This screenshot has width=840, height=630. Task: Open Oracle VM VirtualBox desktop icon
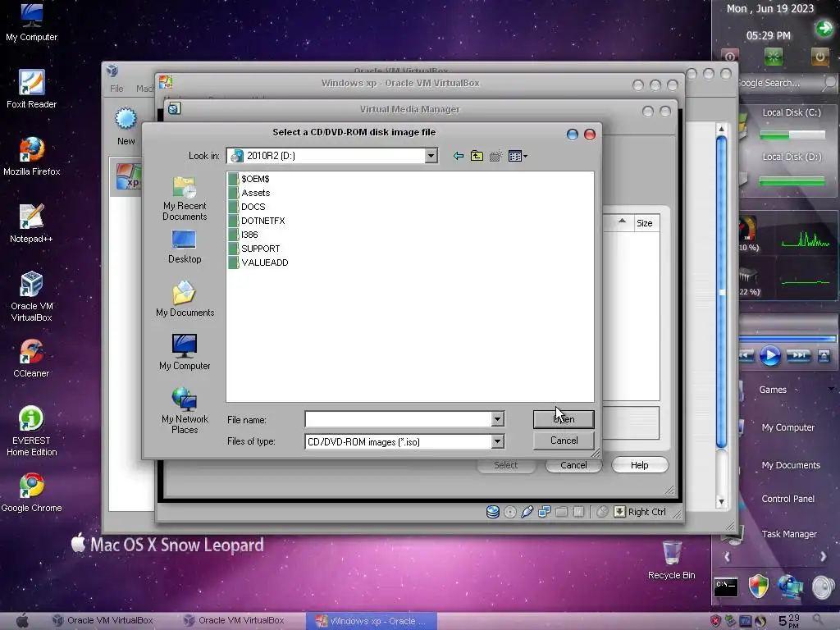[32, 296]
